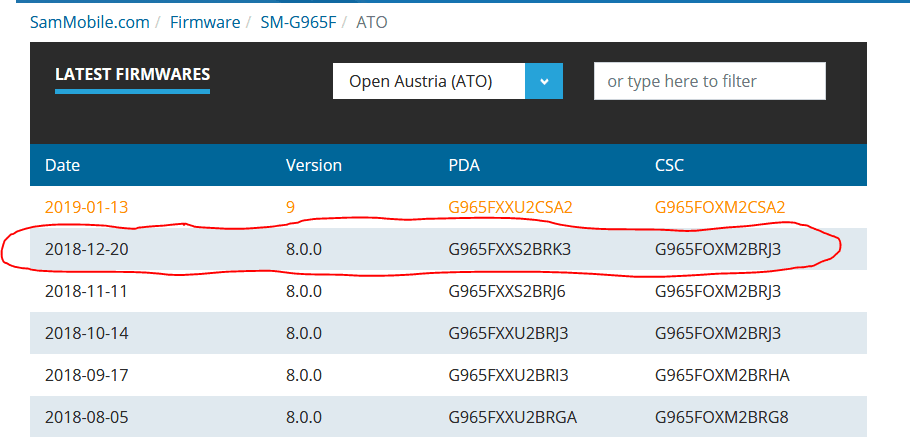The image size is (910, 437).
Task: Go to the Firmware breadcrumb link
Action: 205,23
